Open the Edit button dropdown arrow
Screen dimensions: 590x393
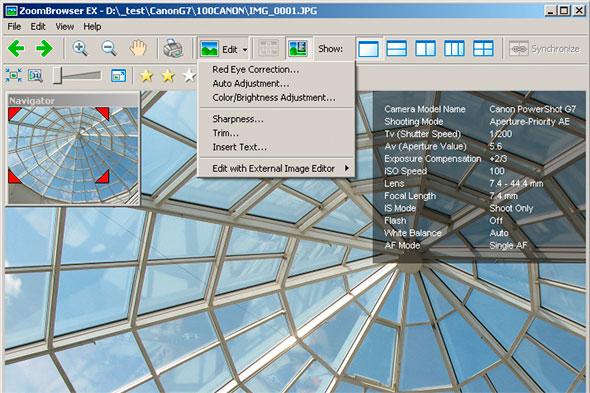(245, 50)
